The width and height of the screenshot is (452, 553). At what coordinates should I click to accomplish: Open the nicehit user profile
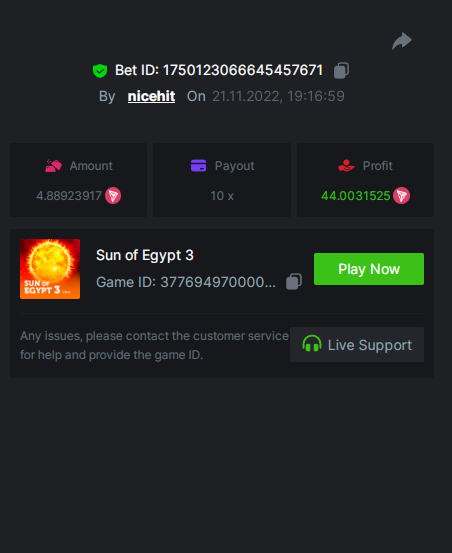click(151, 96)
